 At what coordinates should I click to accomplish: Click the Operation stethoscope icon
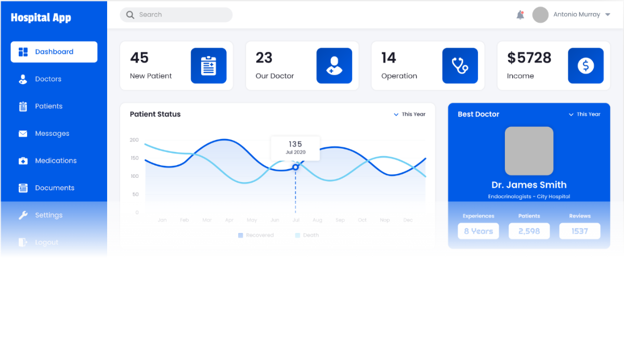pos(460,66)
